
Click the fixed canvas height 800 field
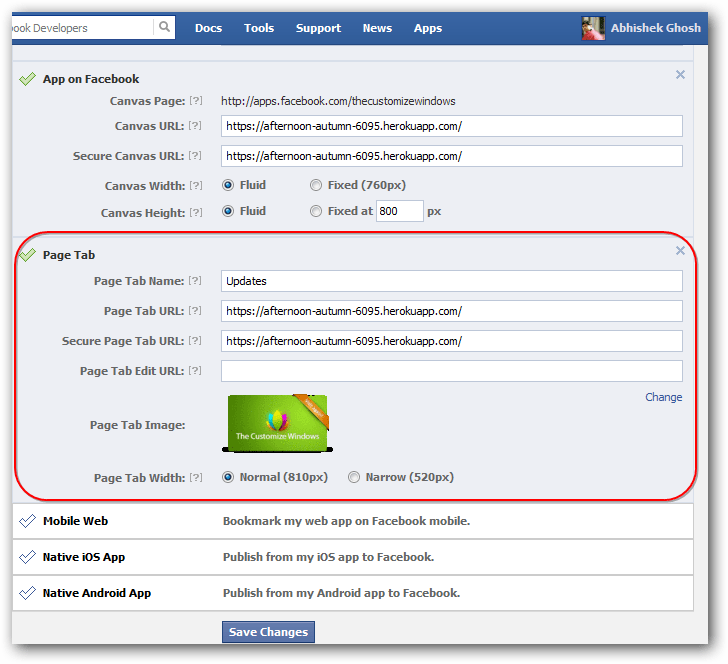(x=399, y=211)
